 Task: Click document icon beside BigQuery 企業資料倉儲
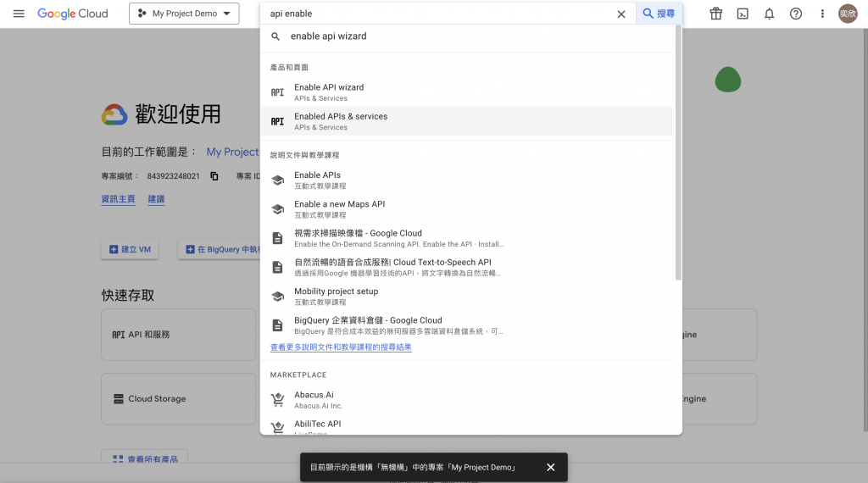pyautogui.click(x=277, y=325)
